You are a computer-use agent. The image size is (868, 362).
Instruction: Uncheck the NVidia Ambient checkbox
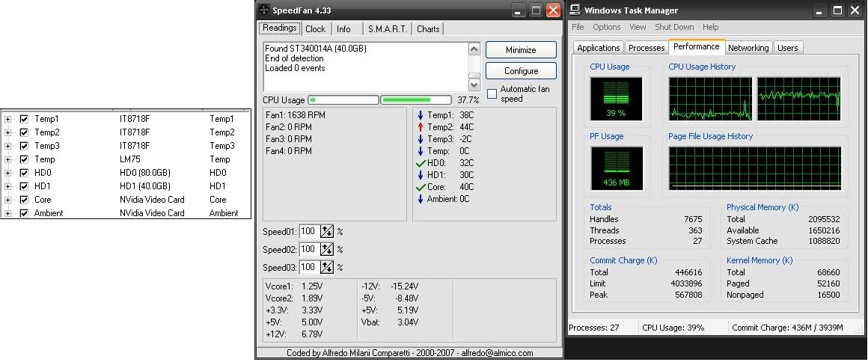pos(24,213)
